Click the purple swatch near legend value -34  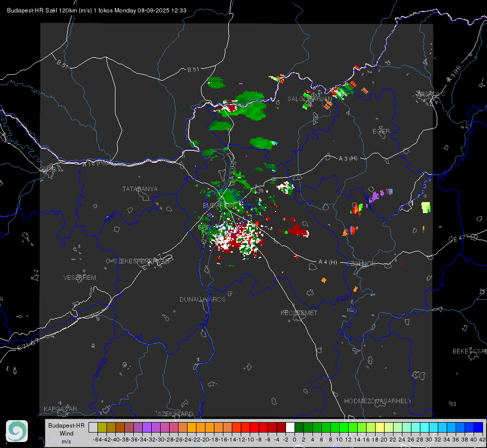pyautogui.click(x=147, y=427)
